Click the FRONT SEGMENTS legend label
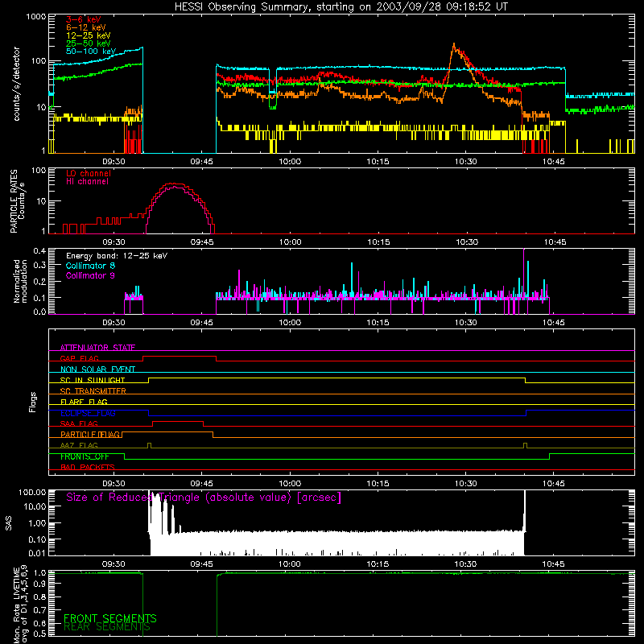The height and width of the screenshot is (644, 644). pos(110,618)
